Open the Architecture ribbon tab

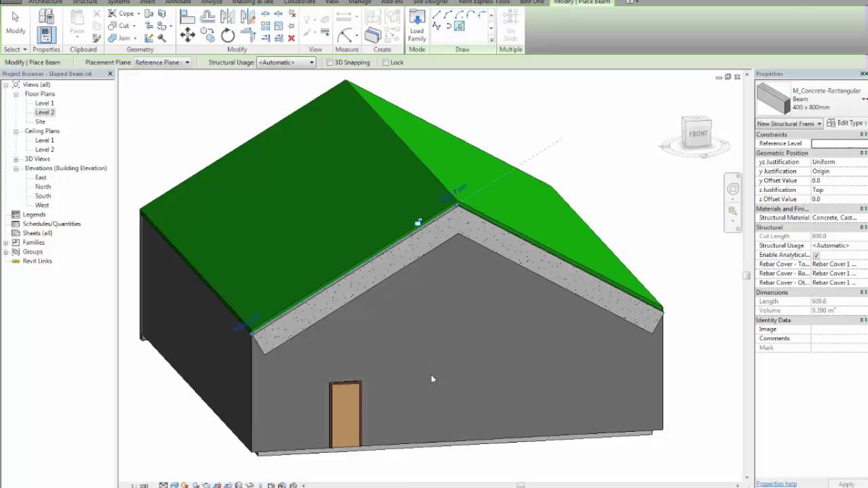coord(45,2)
